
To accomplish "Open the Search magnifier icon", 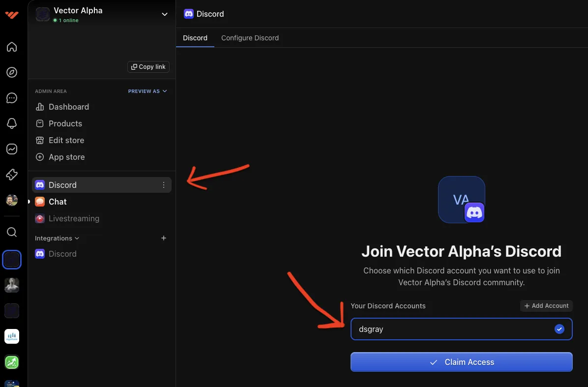I will (x=12, y=232).
